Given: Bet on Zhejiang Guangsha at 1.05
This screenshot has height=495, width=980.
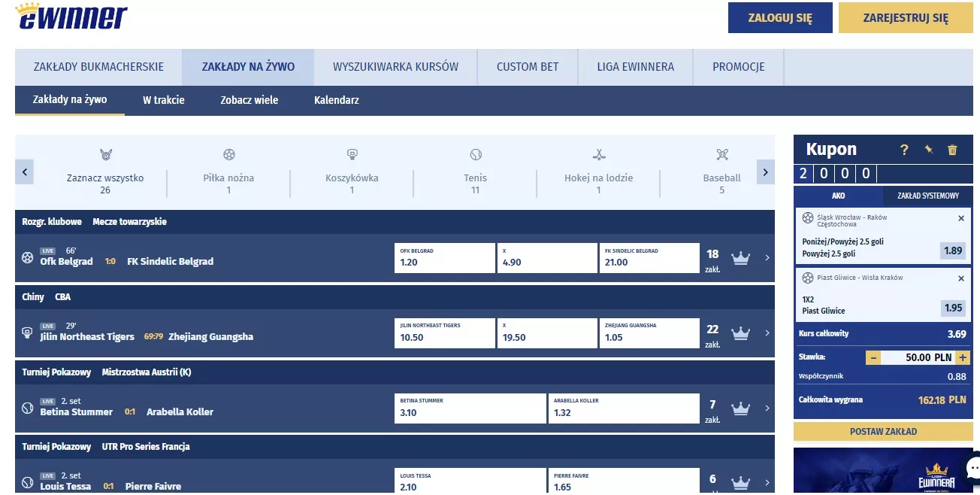Looking at the screenshot, I should coord(649,333).
